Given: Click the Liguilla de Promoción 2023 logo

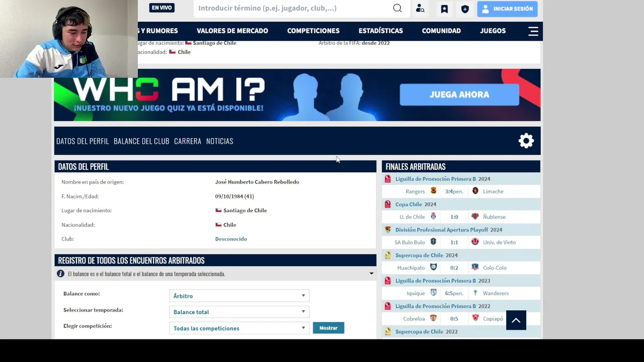Looking at the screenshot, I should click(387, 281).
